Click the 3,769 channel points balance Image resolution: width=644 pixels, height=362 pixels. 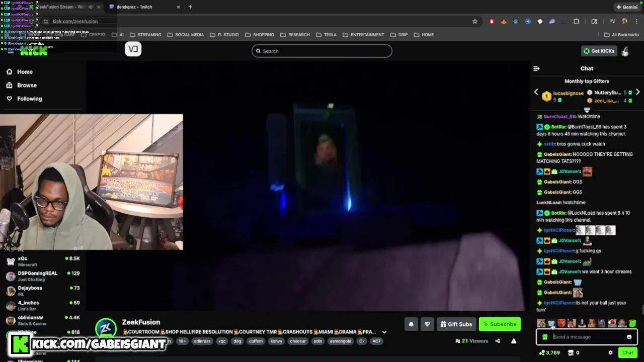click(549, 352)
